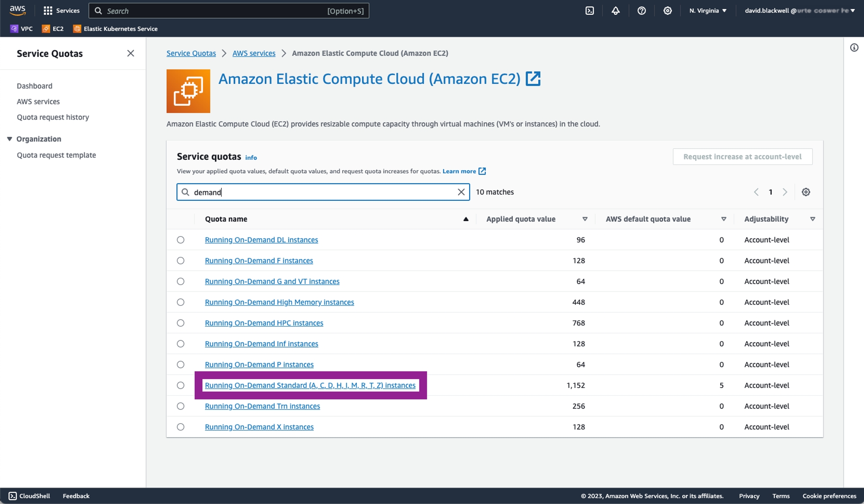Open the info panel icon at right

pyautogui.click(x=854, y=48)
